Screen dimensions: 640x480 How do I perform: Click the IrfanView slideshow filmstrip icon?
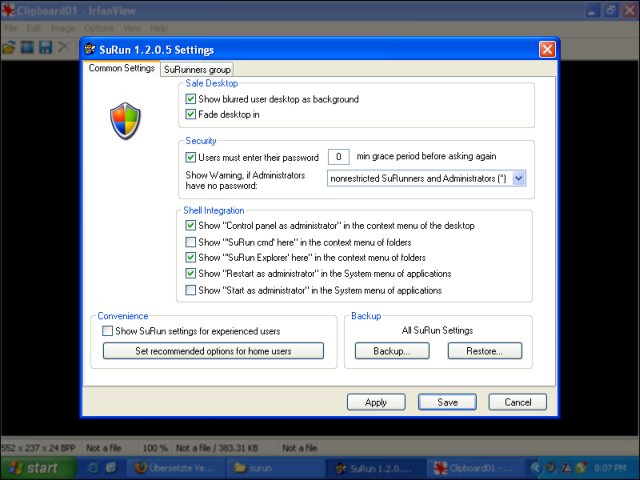pyautogui.click(x=27, y=47)
